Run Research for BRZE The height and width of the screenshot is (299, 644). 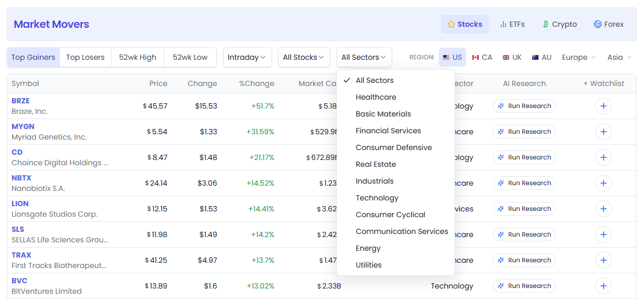tap(524, 106)
